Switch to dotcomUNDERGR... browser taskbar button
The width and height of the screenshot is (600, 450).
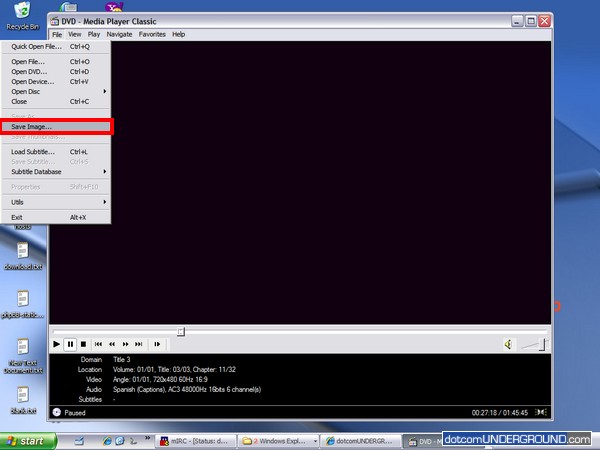click(x=359, y=441)
